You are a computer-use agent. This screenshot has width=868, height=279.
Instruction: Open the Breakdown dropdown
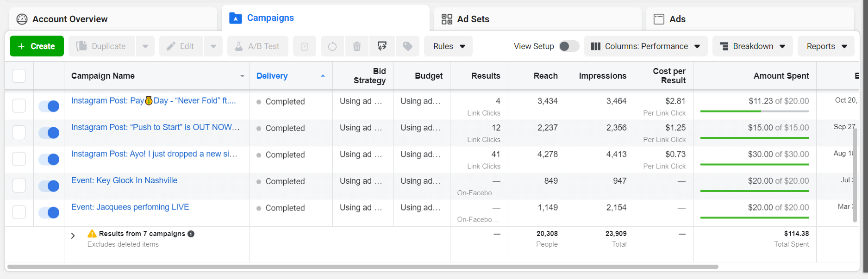pos(753,46)
